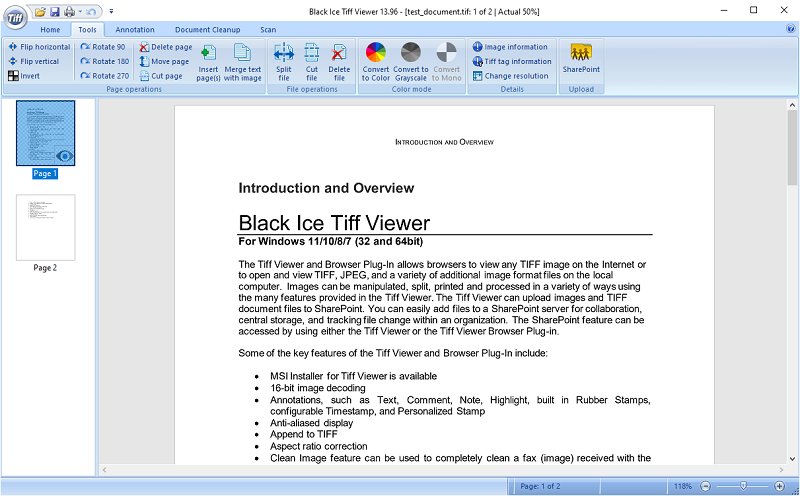Click the 'Introduction and Overview' bold heading
Image resolution: width=800 pixels, height=496 pixels.
326,188
